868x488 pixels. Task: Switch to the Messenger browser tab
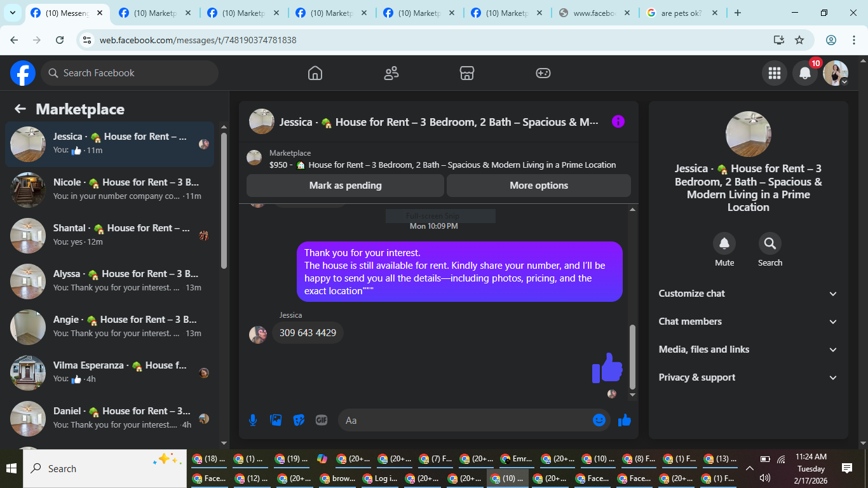[67, 13]
